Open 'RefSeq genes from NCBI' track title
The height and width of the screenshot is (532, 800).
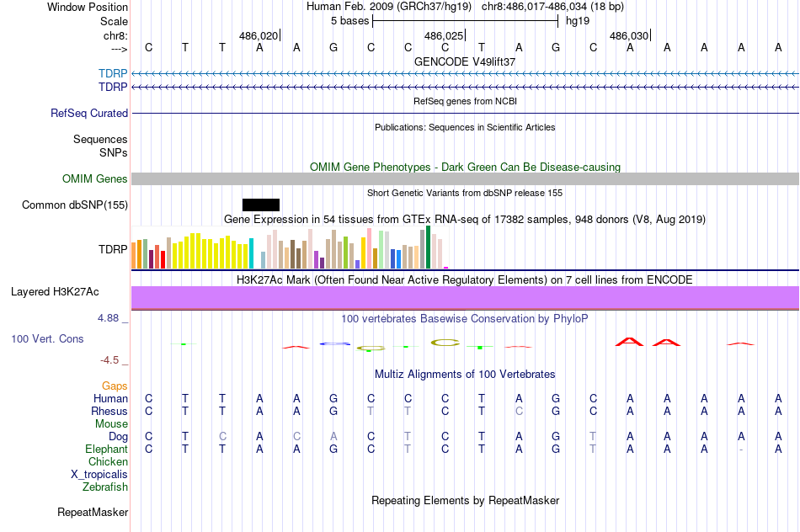click(x=465, y=101)
